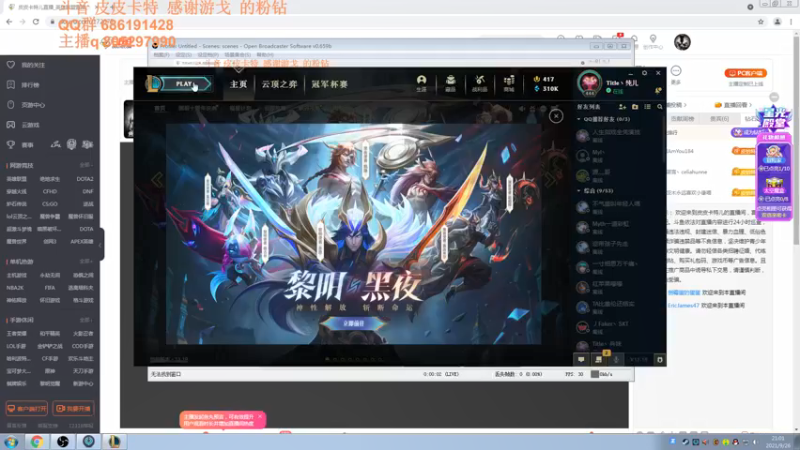The width and height of the screenshot is (800, 450).
Task: Bookmark this page star icon
Action: (x=761, y=21)
